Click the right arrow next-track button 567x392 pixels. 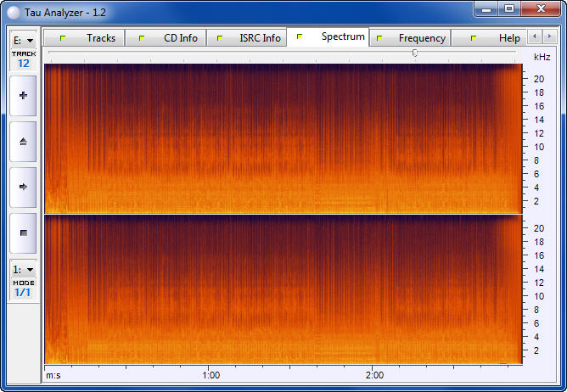[23, 186]
